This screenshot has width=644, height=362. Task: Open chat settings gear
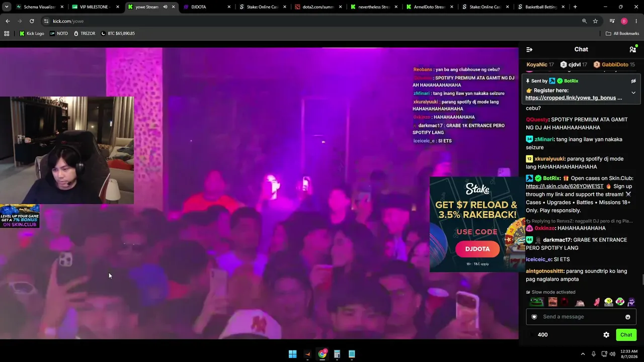coord(606,335)
